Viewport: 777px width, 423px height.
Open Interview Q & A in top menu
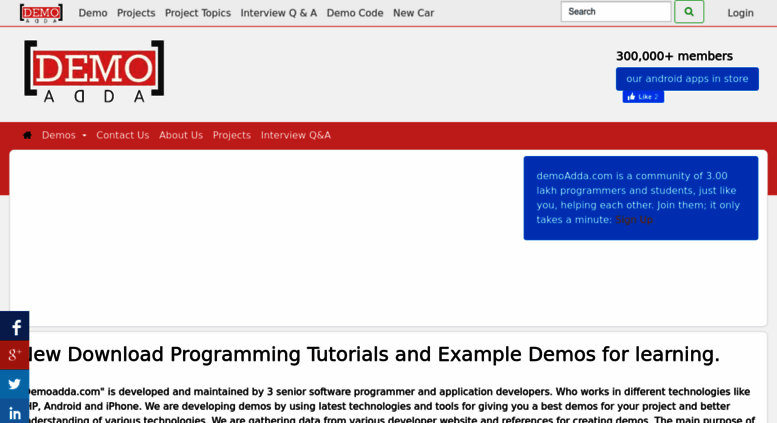(x=278, y=13)
